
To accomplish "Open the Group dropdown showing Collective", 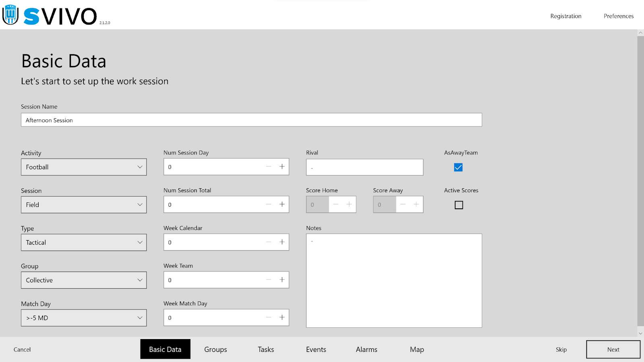I will (84, 280).
